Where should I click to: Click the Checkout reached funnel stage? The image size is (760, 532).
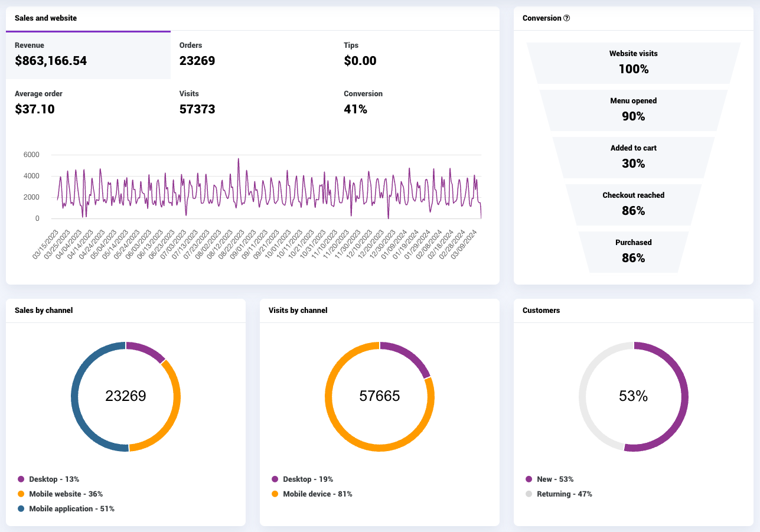[633, 204]
